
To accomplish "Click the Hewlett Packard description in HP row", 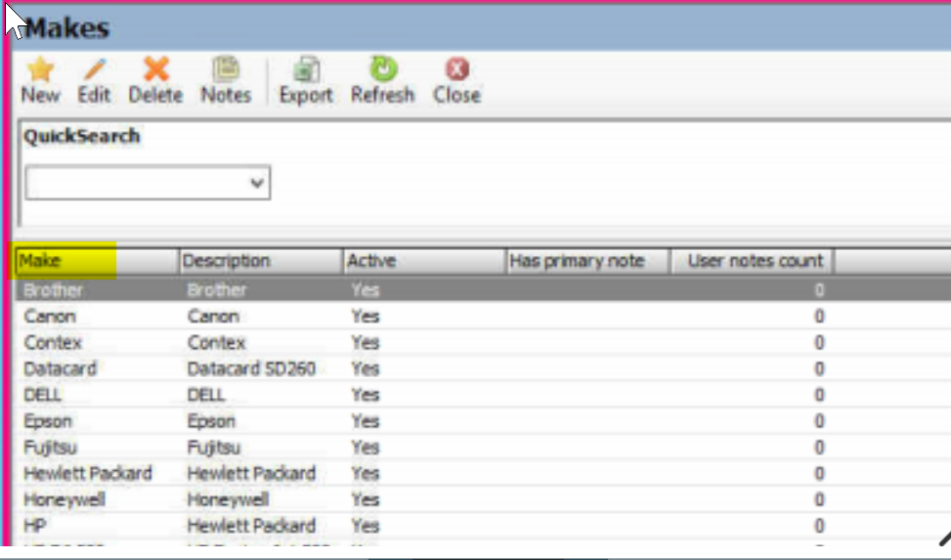I will [x=252, y=526].
